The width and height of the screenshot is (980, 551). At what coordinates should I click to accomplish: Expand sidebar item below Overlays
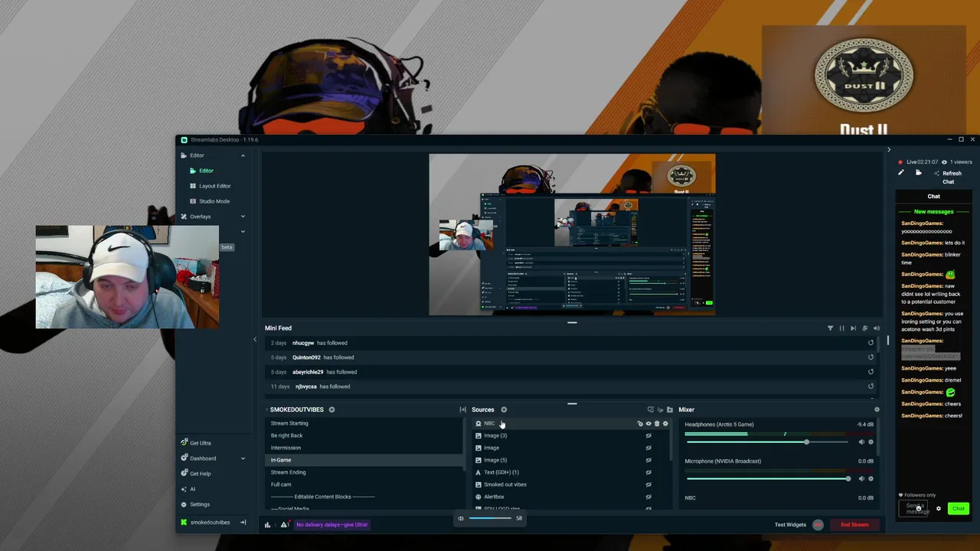point(243,231)
